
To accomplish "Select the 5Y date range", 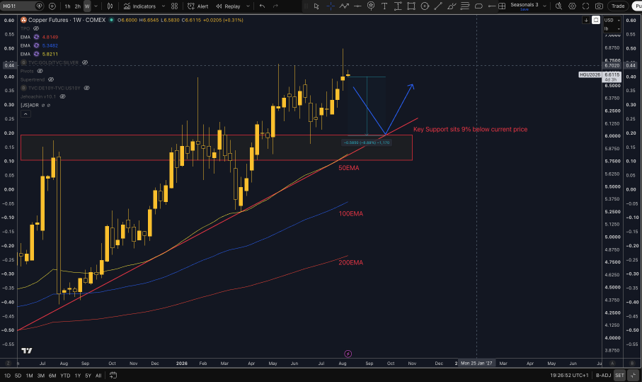I will coord(88,375).
